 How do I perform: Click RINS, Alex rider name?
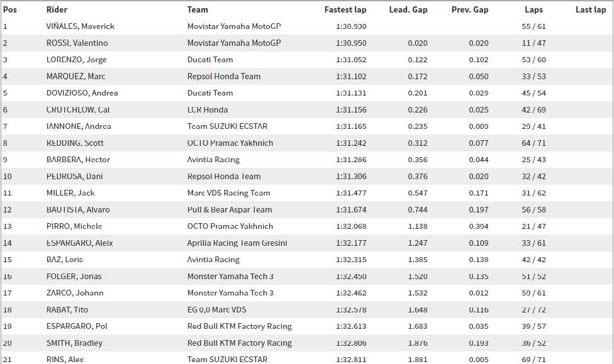(x=65, y=360)
